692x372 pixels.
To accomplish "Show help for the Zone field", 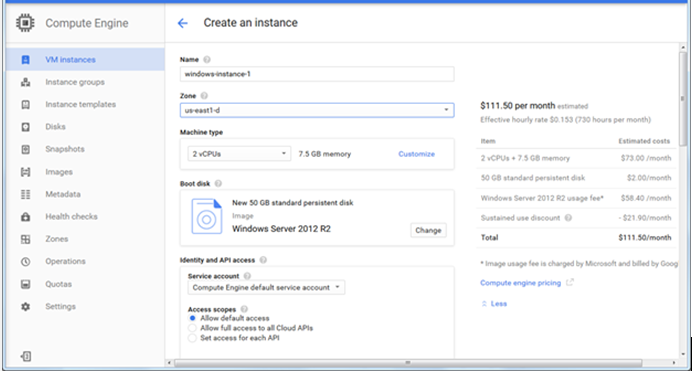I will (204, 96).
